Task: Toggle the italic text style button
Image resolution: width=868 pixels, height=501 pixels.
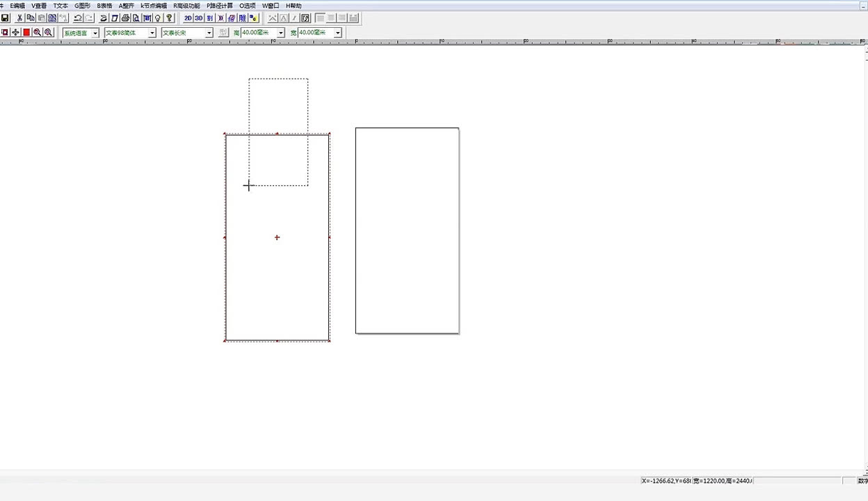Action: 294,18
